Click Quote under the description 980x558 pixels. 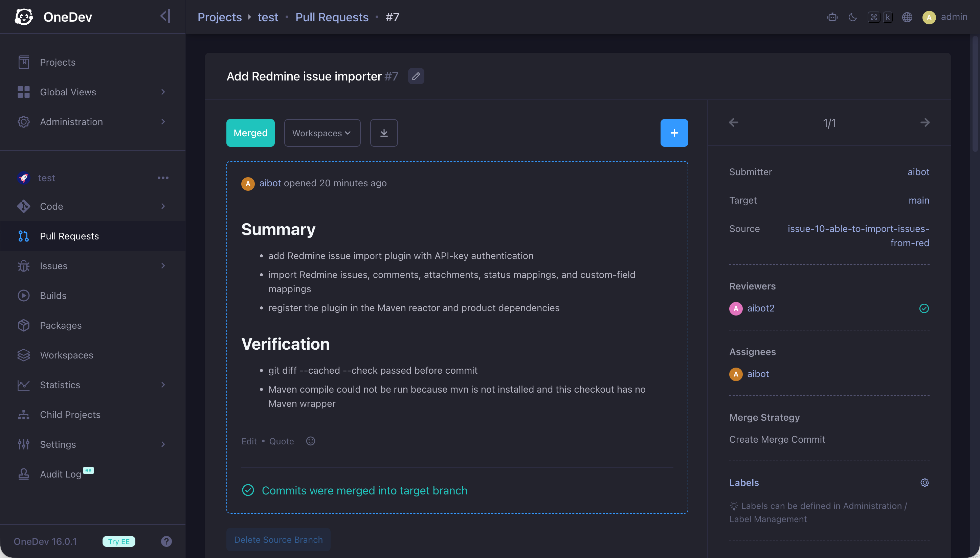pyautogui.click(x=282, y=441)
